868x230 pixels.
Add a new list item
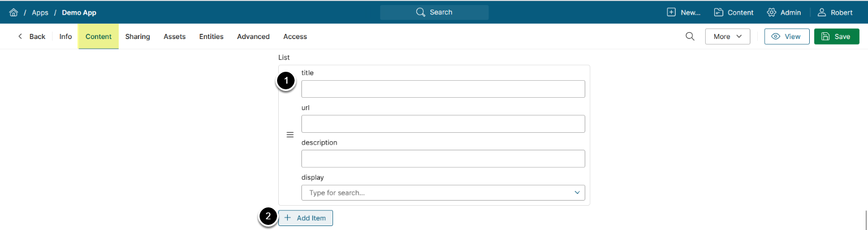point(305,218)
